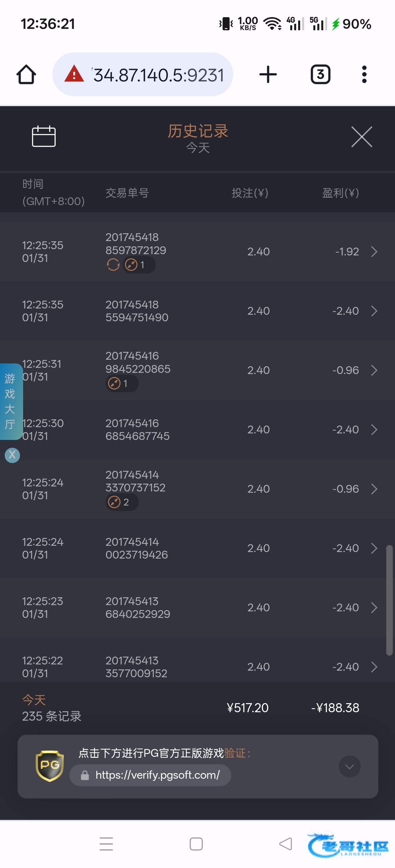The height and width of the screenshot is (868, 395).
Task: Tap the browser home icon
Action: coord(26,75)
